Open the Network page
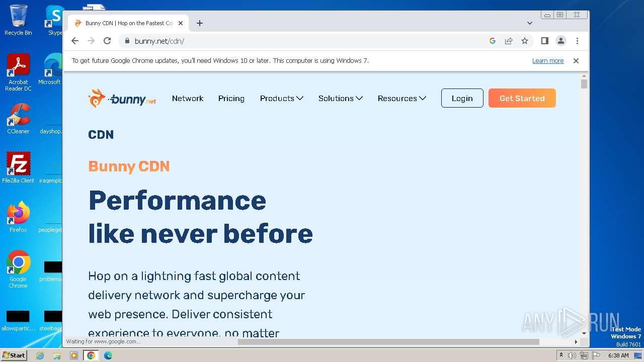 click(188, 99)
